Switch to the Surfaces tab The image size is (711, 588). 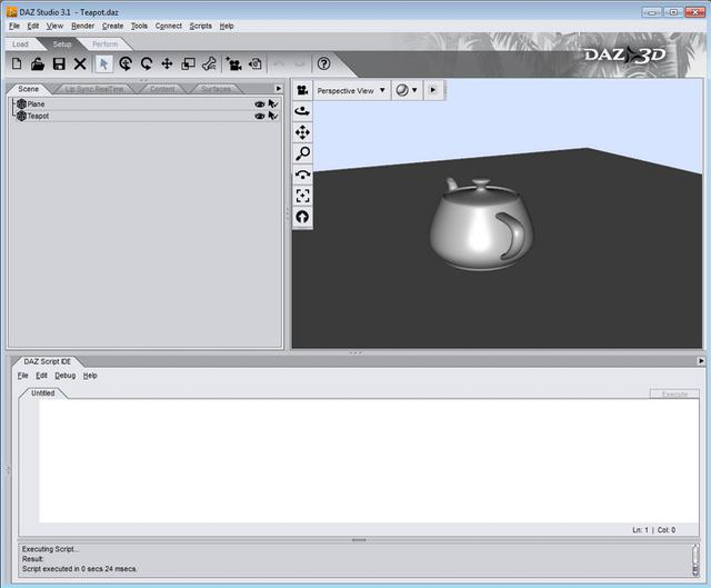coord(216,89)
